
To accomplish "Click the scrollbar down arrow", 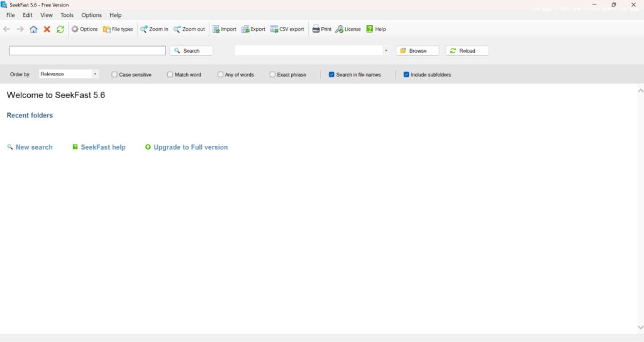I will tap(640, 327).
